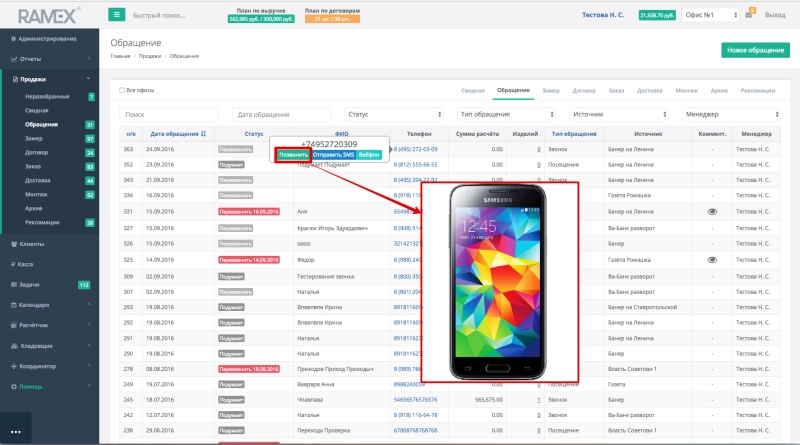This screenshot has height=445, width=800.
Task: Click the chart icon beside Отчеты
Action: click(x=14, y=59)
